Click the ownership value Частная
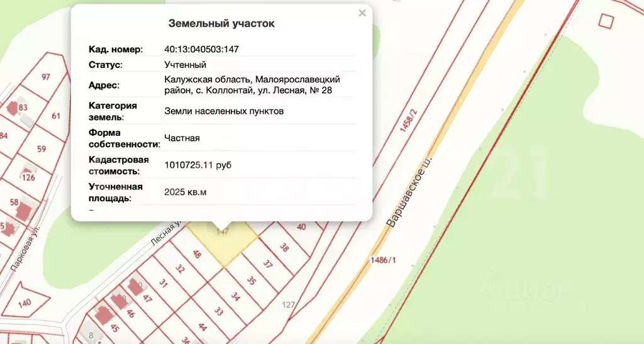The image size is (644, 344). 182,138
